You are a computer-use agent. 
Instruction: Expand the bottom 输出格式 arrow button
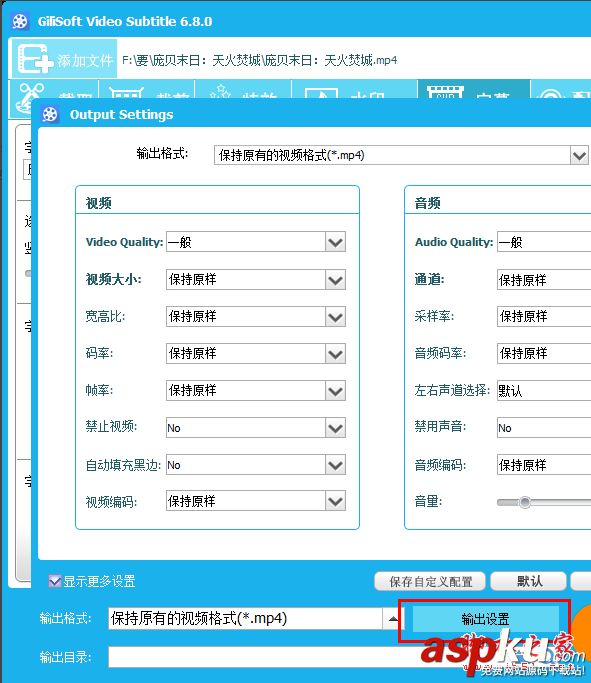point(394,619)
